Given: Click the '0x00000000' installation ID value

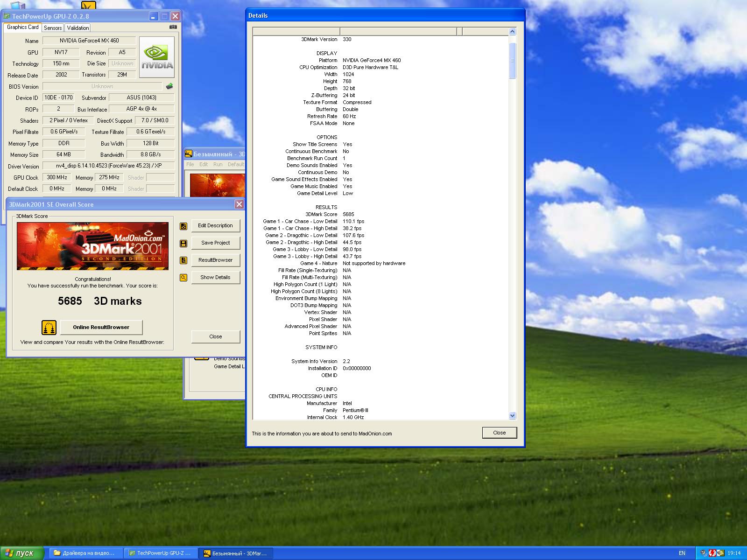Looking at the screenshot, I should coord(357,368).
